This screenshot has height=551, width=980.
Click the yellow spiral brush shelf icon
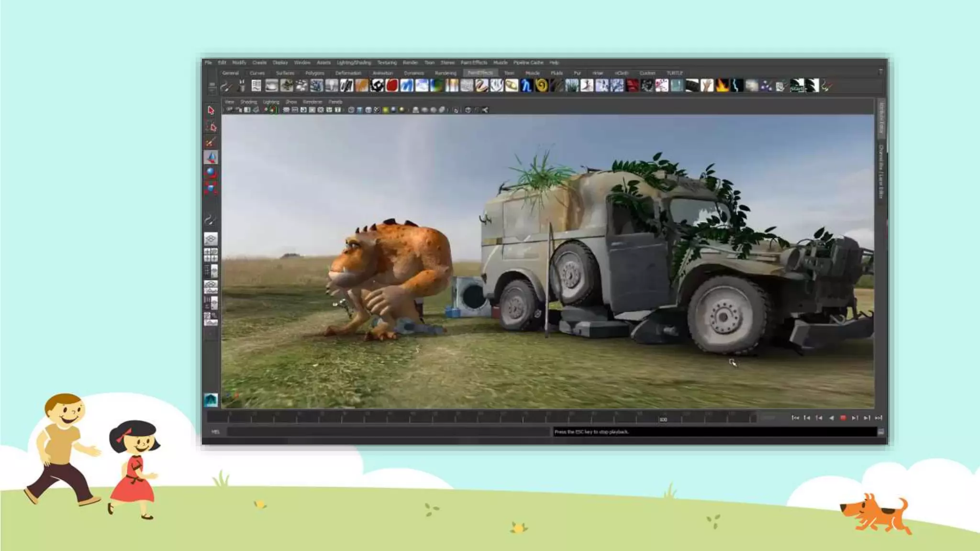click(x=542, y=86)
